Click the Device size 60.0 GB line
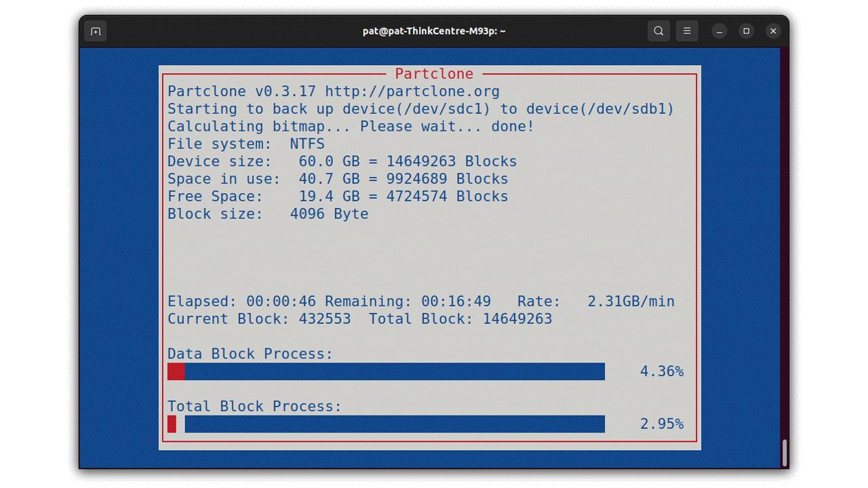The height and width of the screenshot is (488, 868). click(x=342, y=161)
